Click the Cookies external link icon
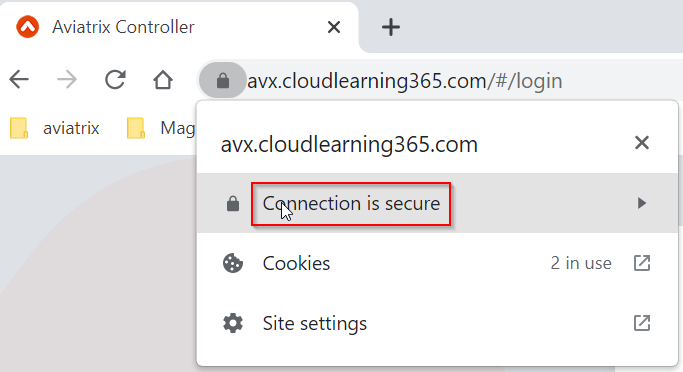The height and width of the screenshot is (372, 683). [642, 263]
